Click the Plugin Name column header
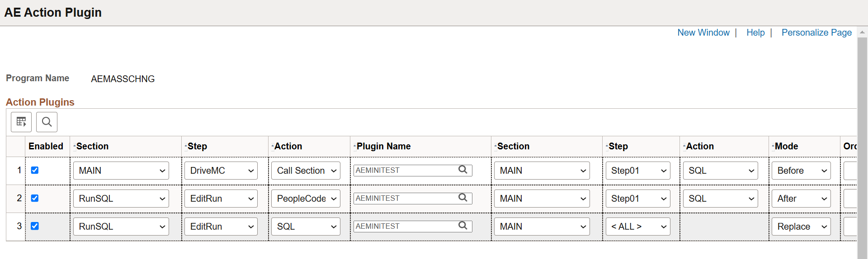Image resolution: width=868 pixels, height=259 pixels. click(383, 146)
